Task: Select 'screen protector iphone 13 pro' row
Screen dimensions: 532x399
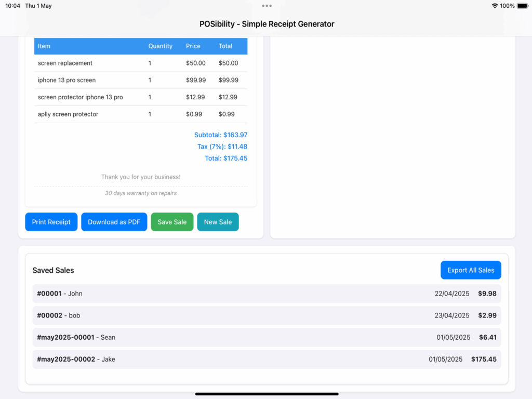Action: (x=141, y=97)
